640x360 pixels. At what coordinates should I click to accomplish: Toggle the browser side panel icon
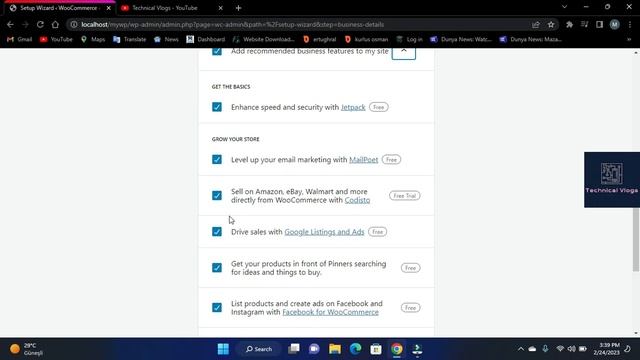[599, 24]
